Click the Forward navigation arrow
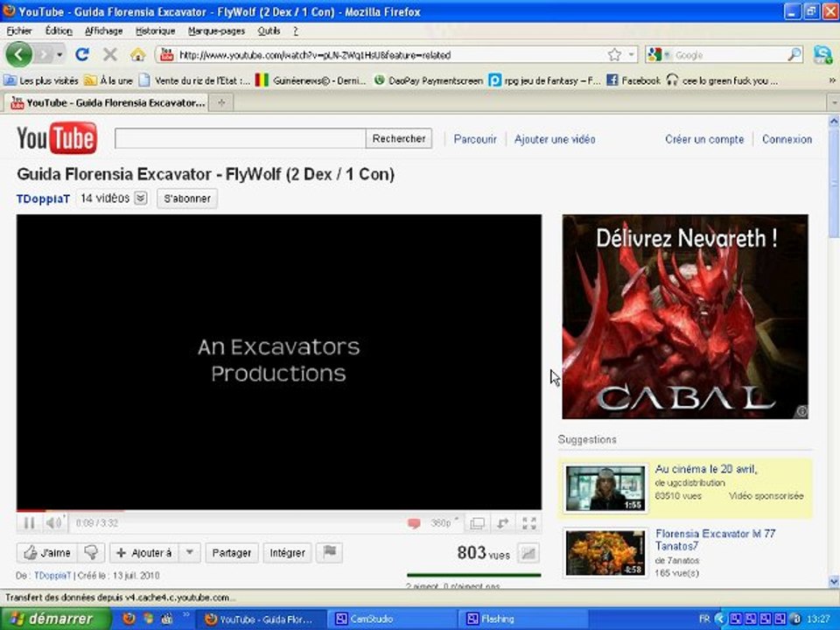Screen dimensions: 840x630 point(45,54)
